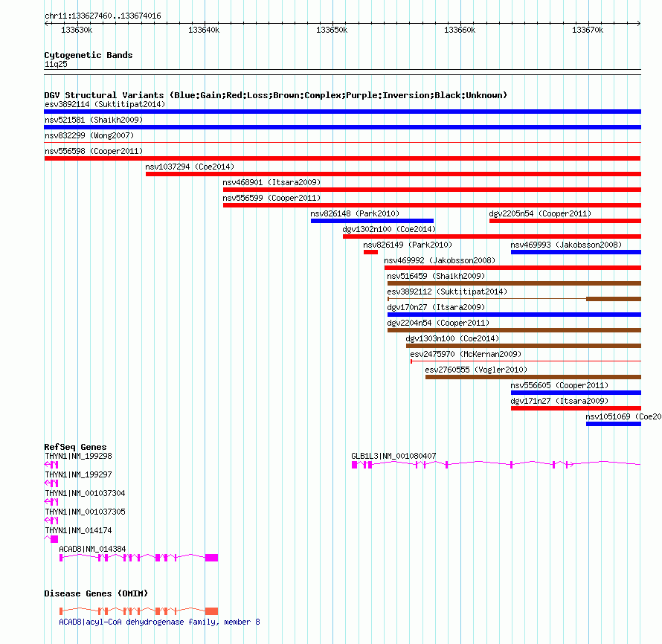The height and width of the screenshot is (644, 662).
Task: Click the Disease Genes (OMIM) track title
Action: (96, 593)
